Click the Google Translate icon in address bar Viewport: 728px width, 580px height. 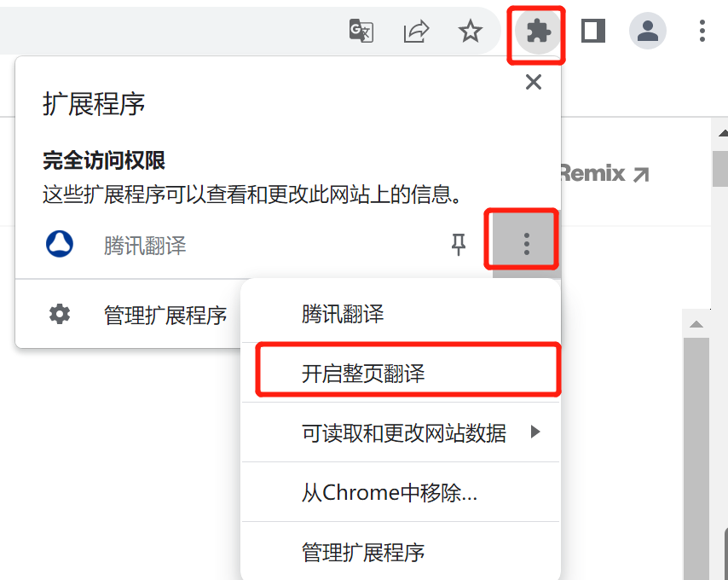click(361, 31)
